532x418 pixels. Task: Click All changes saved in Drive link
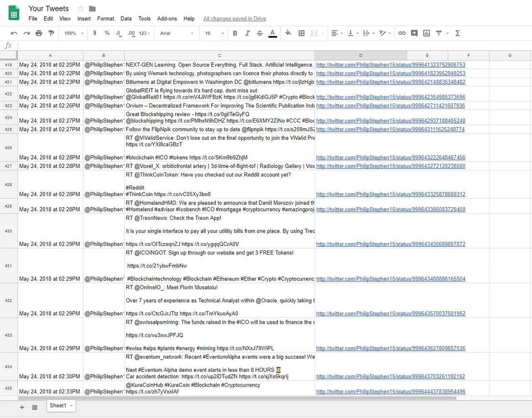[x=234, y=19]
